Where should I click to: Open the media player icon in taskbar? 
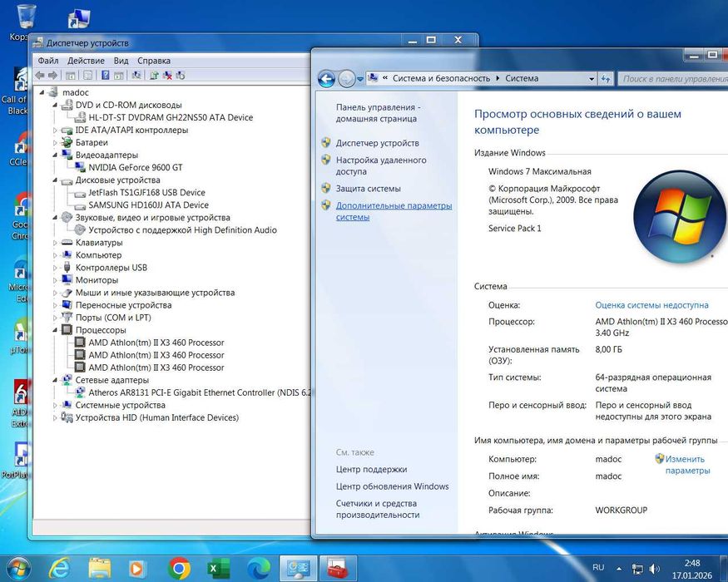[x=136, y=568]
